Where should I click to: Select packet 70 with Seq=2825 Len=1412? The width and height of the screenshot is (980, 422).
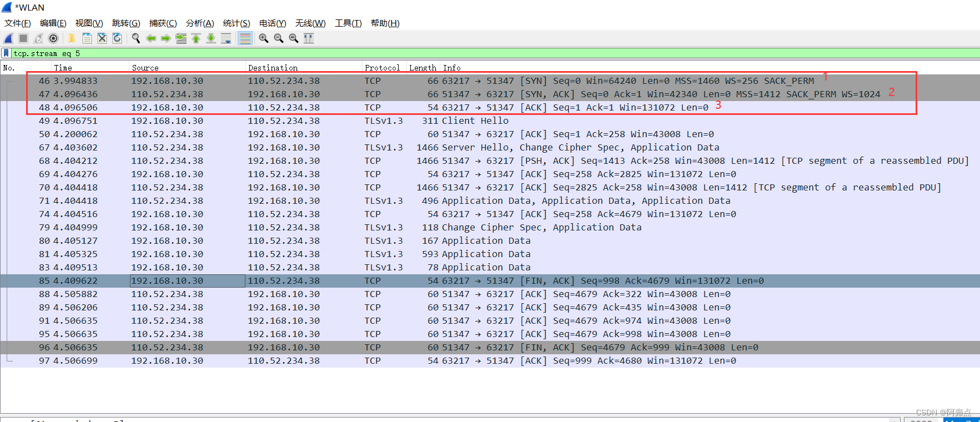coord(490,188)
